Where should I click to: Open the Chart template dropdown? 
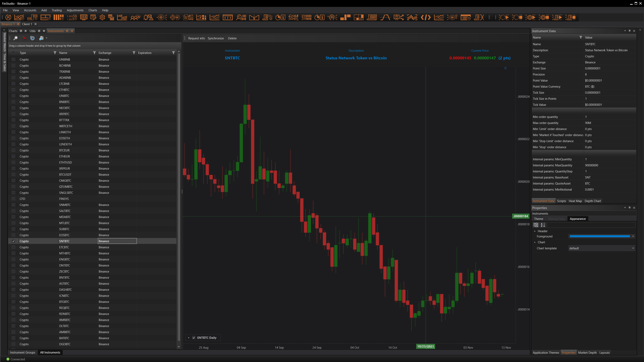pos(633,248)
